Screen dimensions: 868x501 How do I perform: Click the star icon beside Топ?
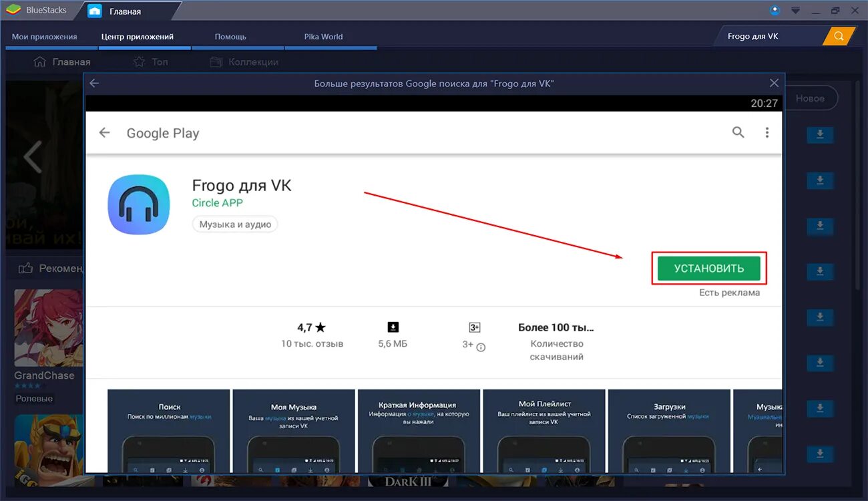click(x=139, y=61)
